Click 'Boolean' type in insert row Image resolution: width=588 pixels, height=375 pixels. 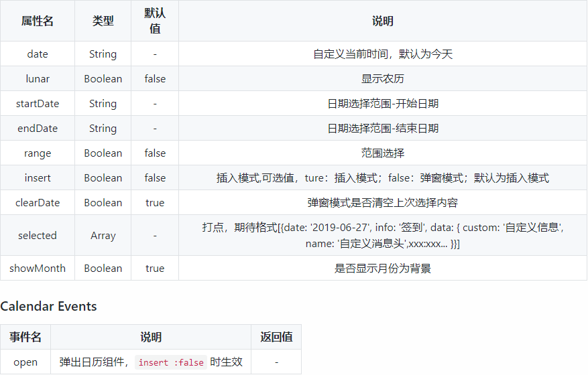click(x=103, y=177)
